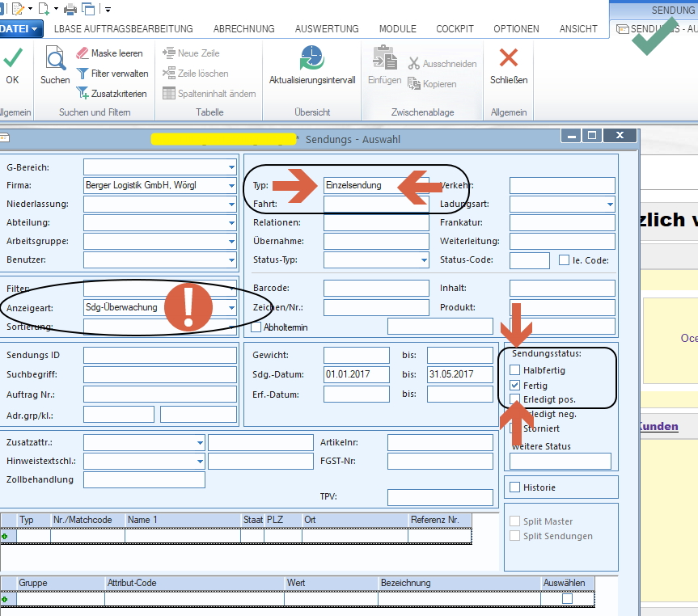
Task: Click the Kopieren icon
Action: (414, 84)
